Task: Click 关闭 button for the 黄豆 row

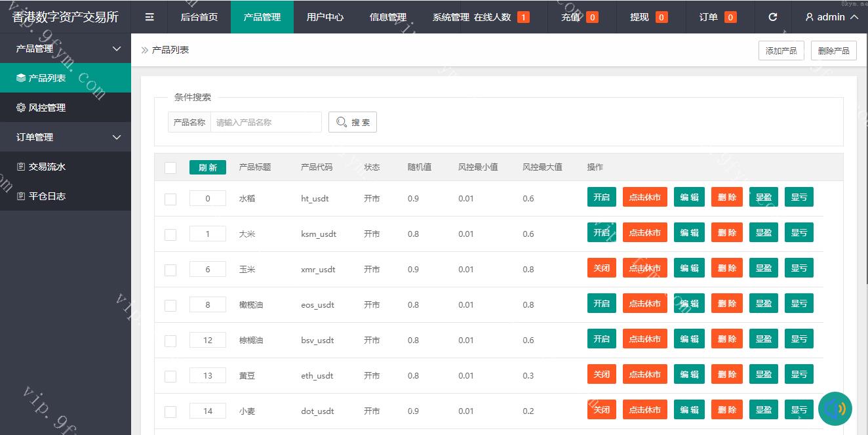Action: pyautogui.click(x=601, y=375)
